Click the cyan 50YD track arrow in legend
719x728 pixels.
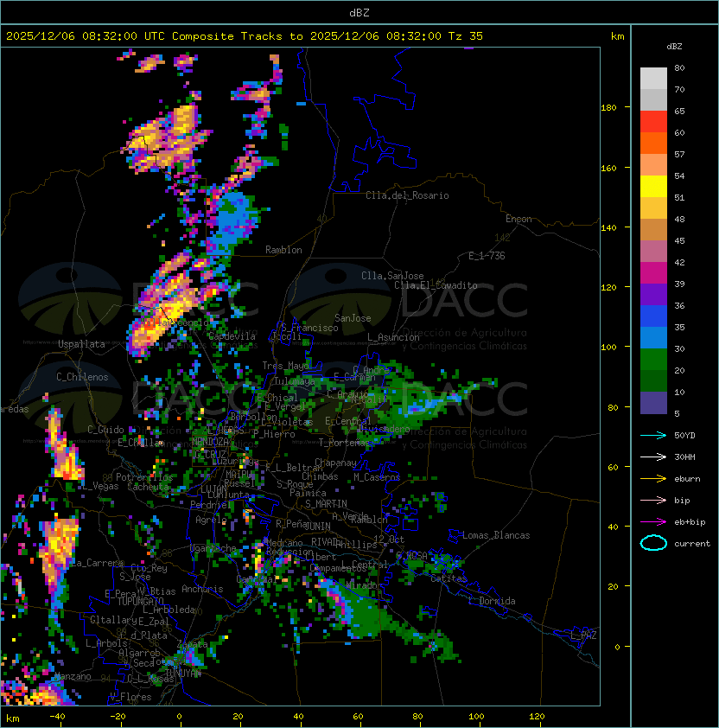click(653, 435)
